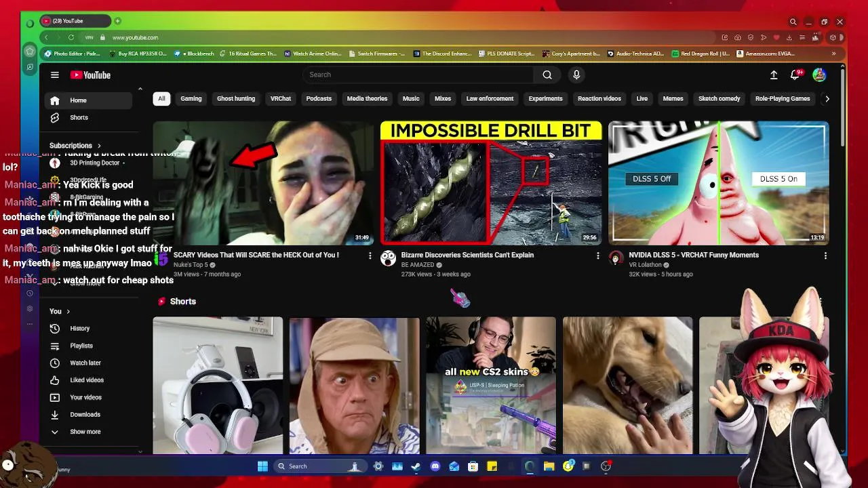Click the YouTube search input field
868x488 pixels.
tap(418, 75)
